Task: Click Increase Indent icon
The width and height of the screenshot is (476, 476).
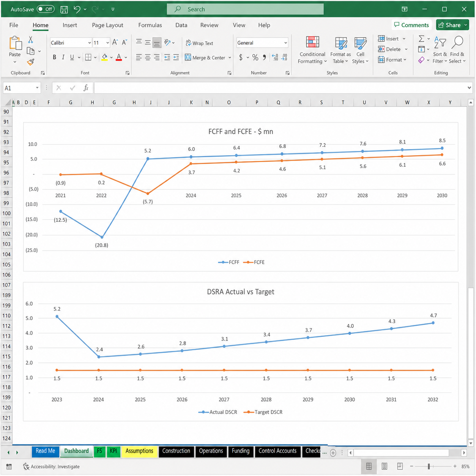Action: 176,57
